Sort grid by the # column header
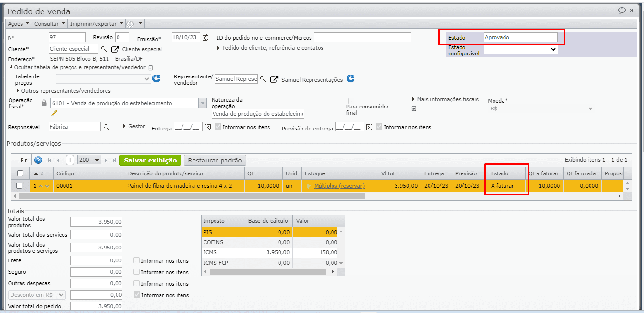The height and width of the screenshot is (313, 644). tap(41, 173)
